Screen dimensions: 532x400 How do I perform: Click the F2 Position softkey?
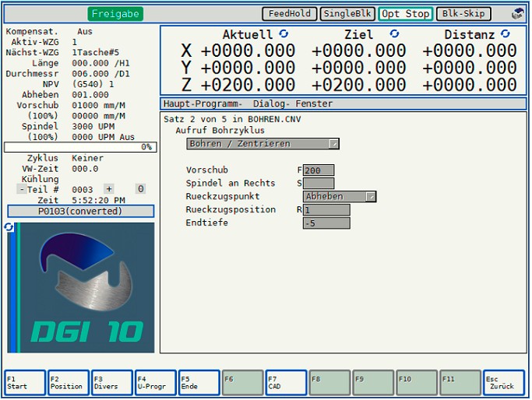(69, 383)
